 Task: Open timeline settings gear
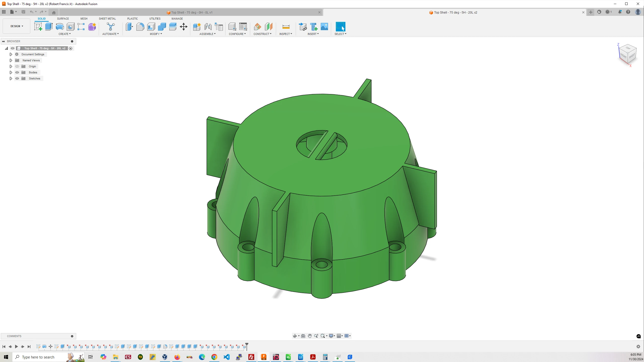click(x=638, y=347)
